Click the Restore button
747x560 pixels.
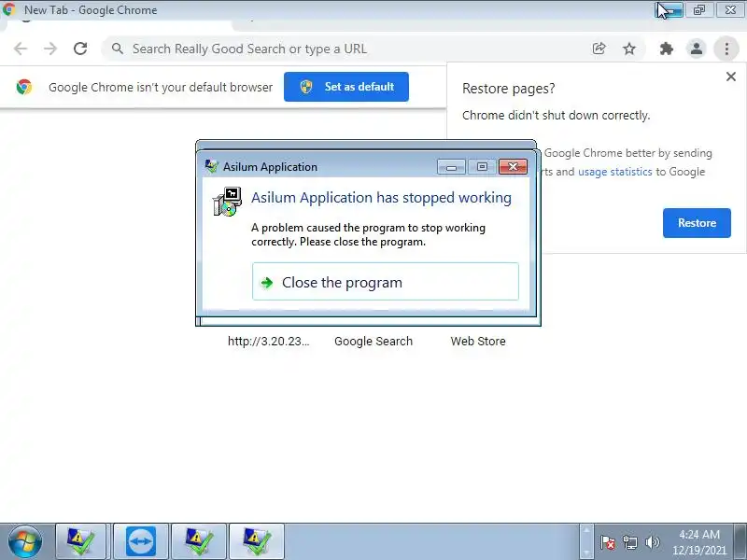pos(697,223)
